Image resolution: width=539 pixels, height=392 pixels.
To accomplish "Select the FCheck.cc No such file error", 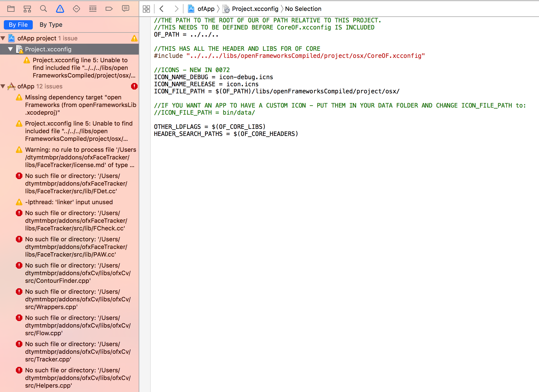I will coord(69,221).
